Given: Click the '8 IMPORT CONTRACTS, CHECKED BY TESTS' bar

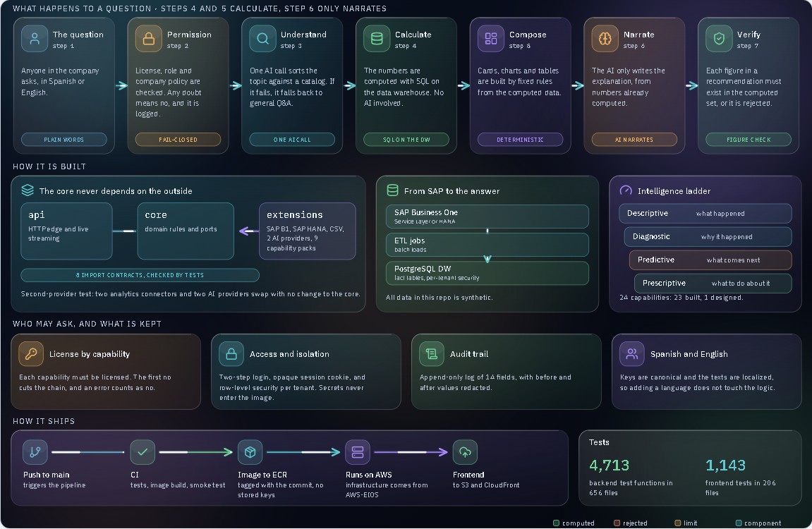Looking at the screenshot, I should (140, 275).
